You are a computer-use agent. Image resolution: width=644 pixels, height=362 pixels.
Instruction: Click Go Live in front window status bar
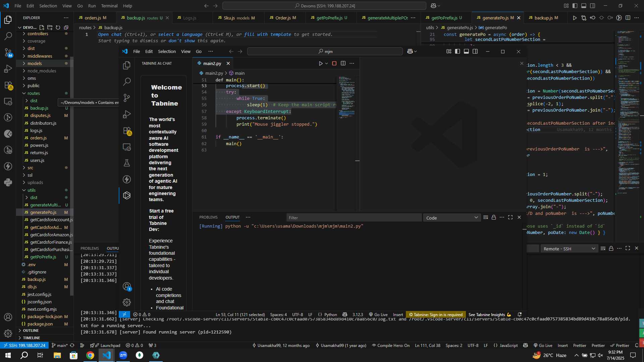378,315
